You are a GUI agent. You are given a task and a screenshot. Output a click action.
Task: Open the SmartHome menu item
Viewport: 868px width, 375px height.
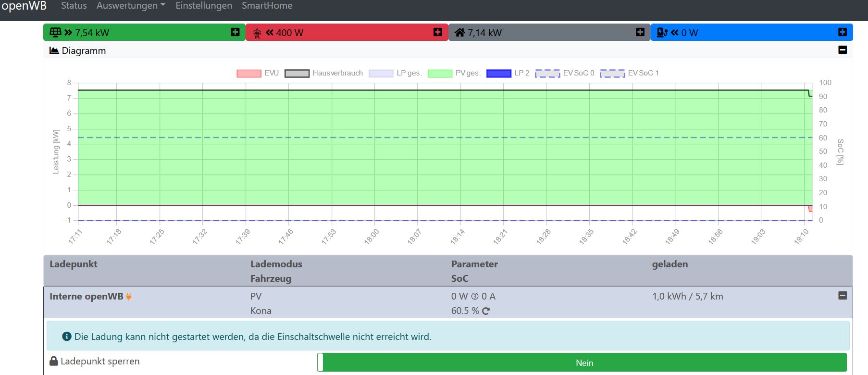click(267, 6)
